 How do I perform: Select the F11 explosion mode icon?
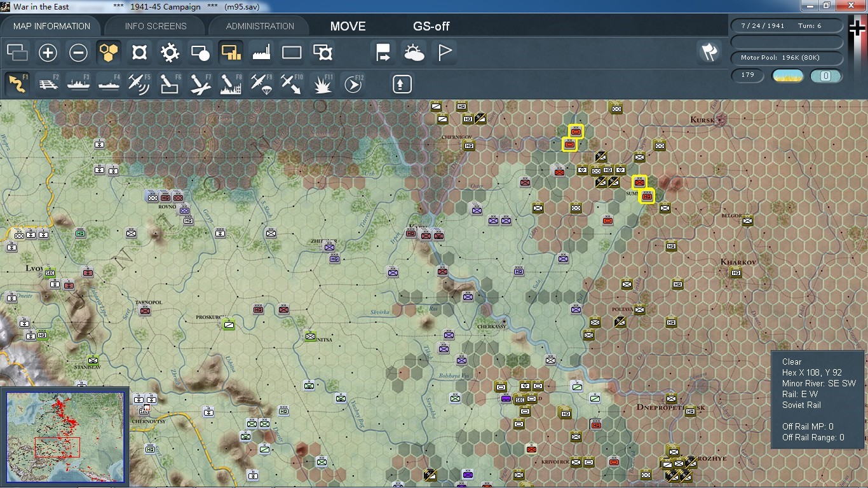323,84
